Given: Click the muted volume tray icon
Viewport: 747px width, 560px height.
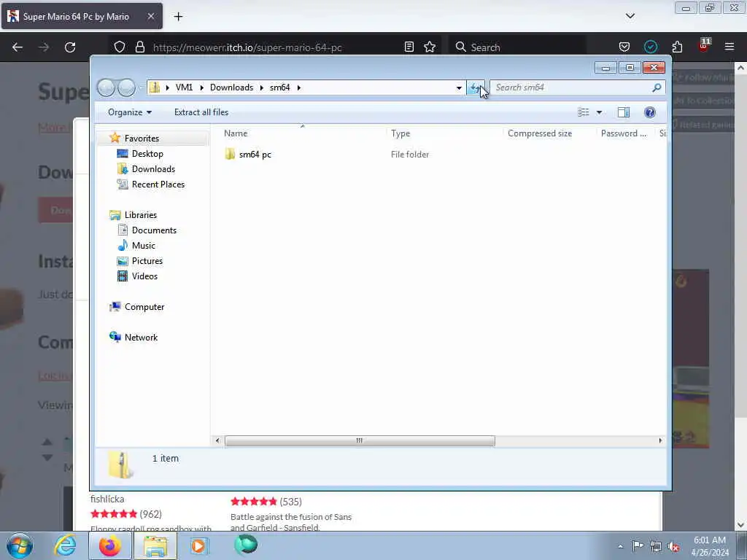Looking at the screenshot, I should pyautogui.click(x=673, y=546).
